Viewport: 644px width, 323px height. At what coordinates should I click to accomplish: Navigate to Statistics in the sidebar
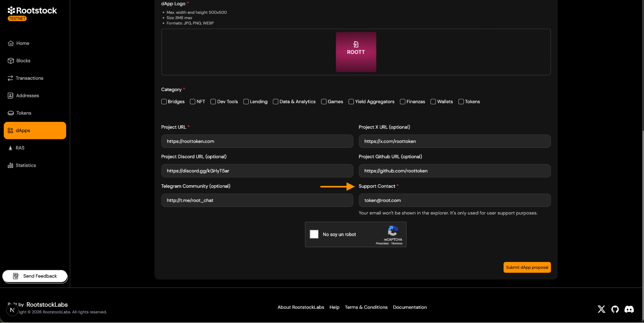pyautogui.click(x=26, y=165)
